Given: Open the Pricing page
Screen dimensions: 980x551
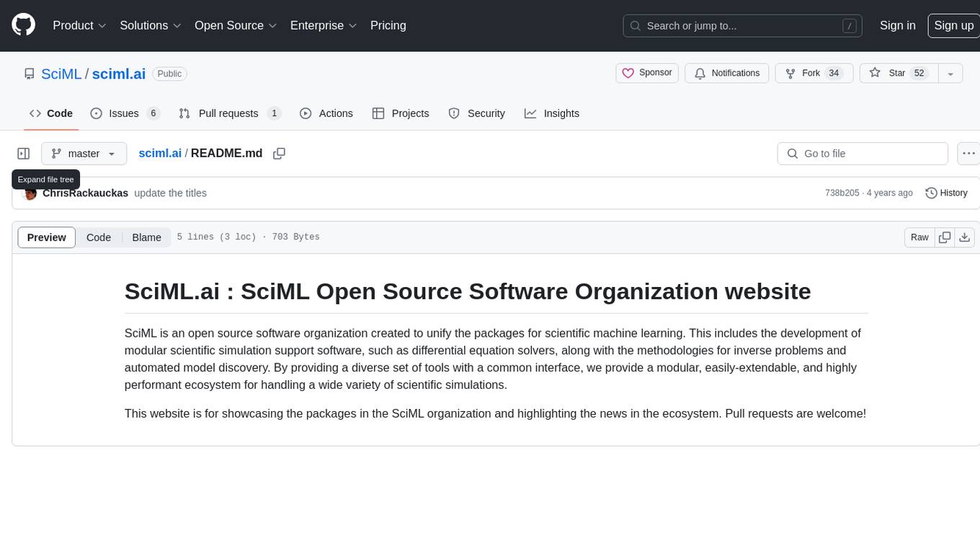Looking at the screenshot, I should 388,25.
